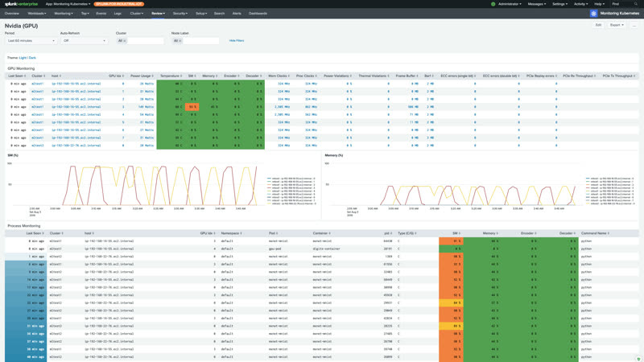
Task: Sort Process Monitoring by Namespace column
Action: (x=231, y=233)
